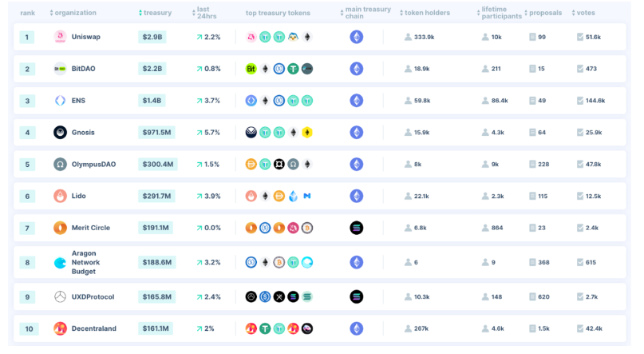Click the penguin token icon in Uniswap row
The width and height of the screenshot is (644, 354).
[x=293, y=37]
